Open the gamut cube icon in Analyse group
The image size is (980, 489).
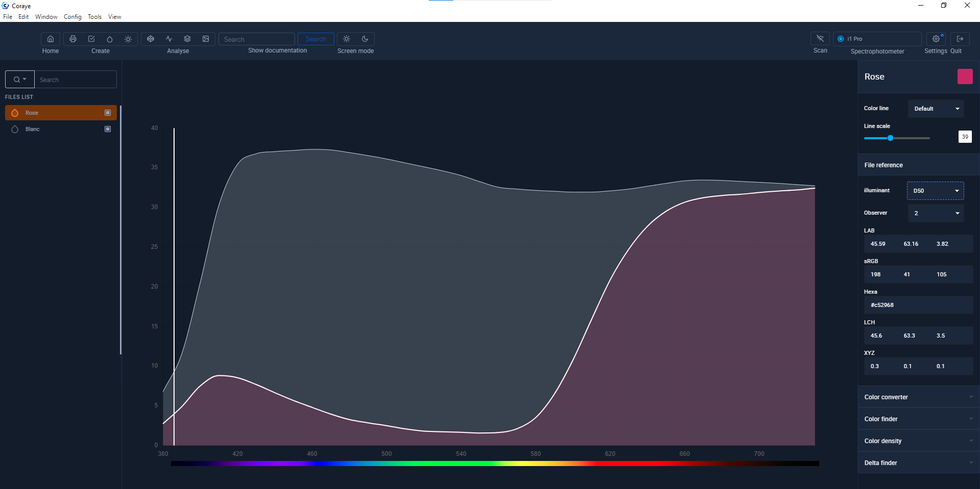tap(151, 39)
